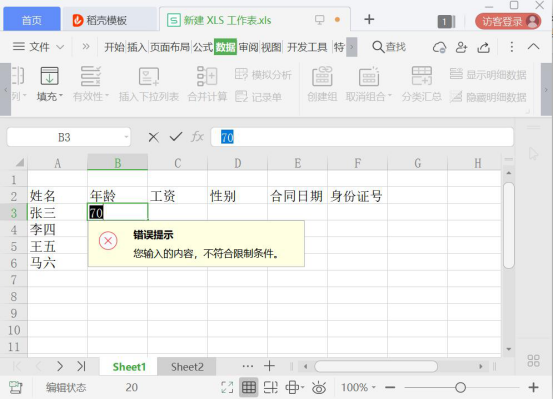Click zoom in plus button
The width and height of the screenshot is (554, 399).
(534, 388)
